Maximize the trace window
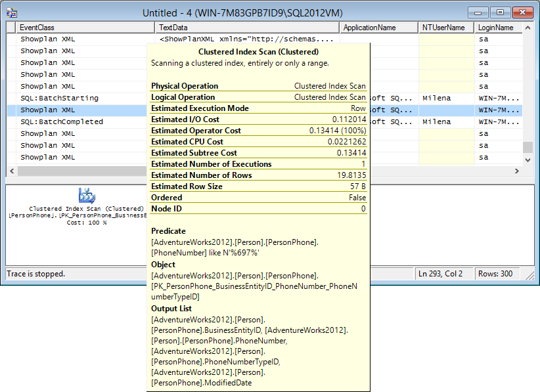Viewport: 540px width, 392px height. pos(500,12)
